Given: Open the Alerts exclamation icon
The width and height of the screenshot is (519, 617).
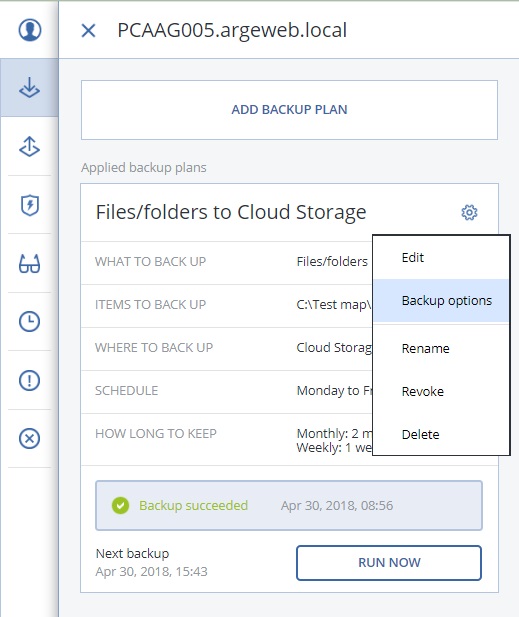Looking at the screenshot, I should pos(30,380).
